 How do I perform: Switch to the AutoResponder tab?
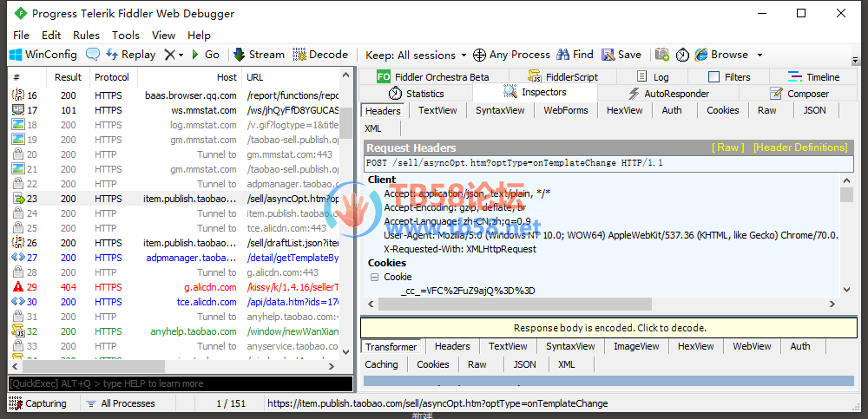[x=668, y=94]
